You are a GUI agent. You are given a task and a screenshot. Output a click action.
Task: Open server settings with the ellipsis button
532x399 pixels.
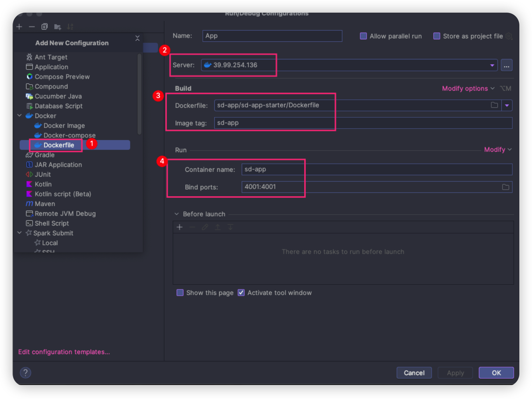(506, 65)
